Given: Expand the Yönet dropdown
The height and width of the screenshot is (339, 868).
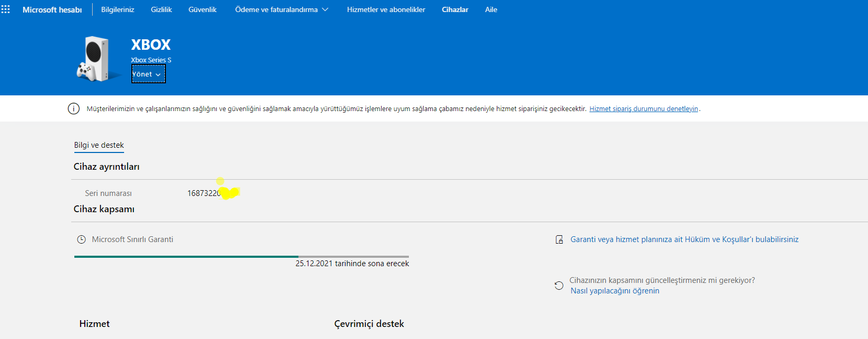Looking at the screenshot, I should (148, 74).
